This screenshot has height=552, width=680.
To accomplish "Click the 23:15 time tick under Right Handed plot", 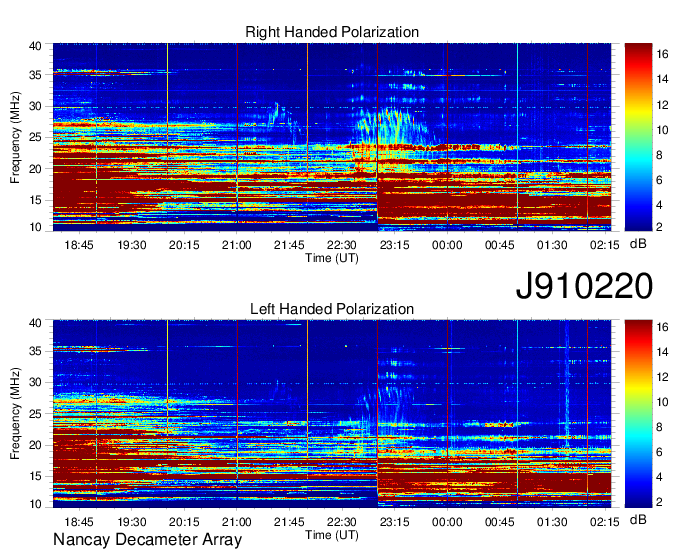I will coord(395,245).
